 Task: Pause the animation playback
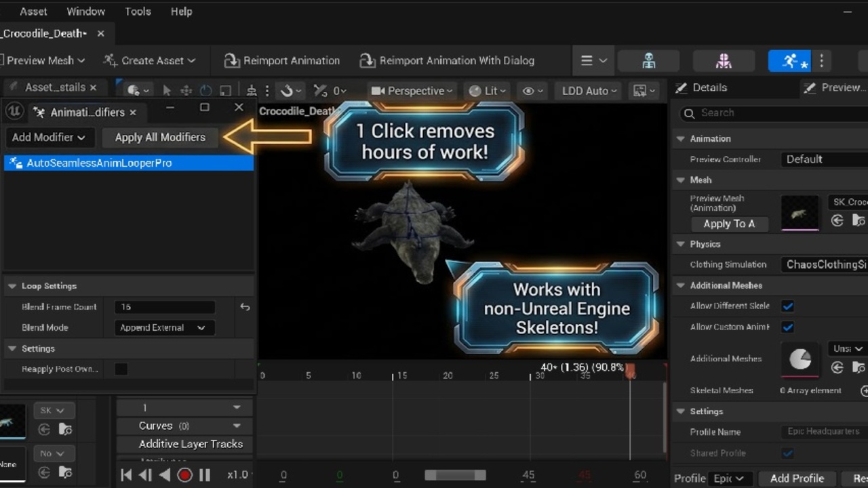tap(204, 475)
